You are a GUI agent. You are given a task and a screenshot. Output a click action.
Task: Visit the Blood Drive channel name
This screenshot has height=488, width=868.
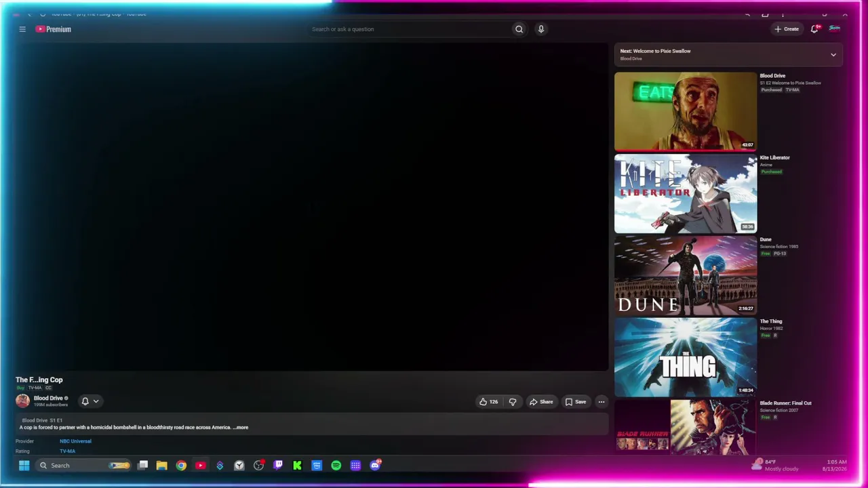click(48, 399)
